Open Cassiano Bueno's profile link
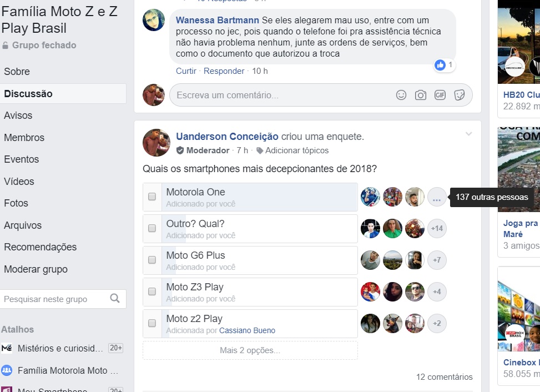 tap(248, 331)
